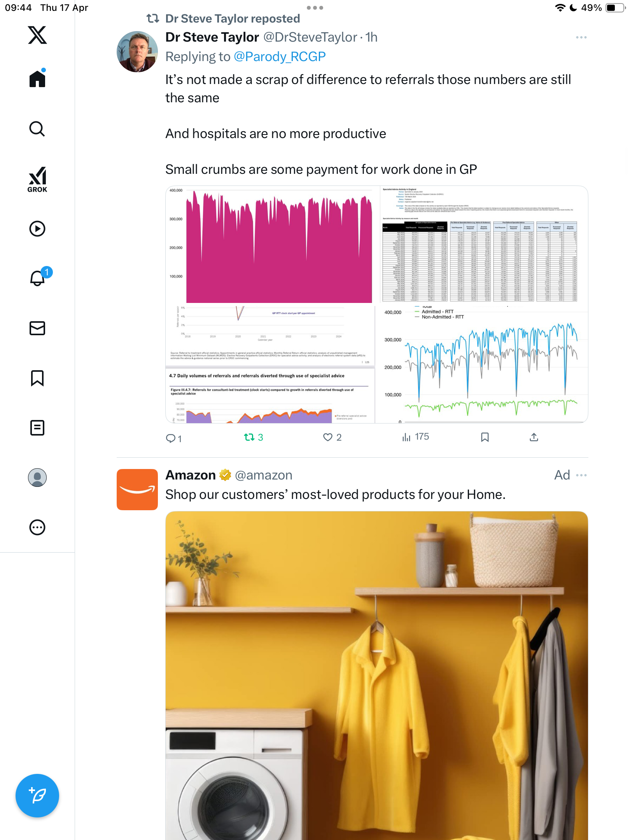This screenshot has width=630, height=840.
Task: Open Bookmarks in the sidebar
Action: coord(37,378)
